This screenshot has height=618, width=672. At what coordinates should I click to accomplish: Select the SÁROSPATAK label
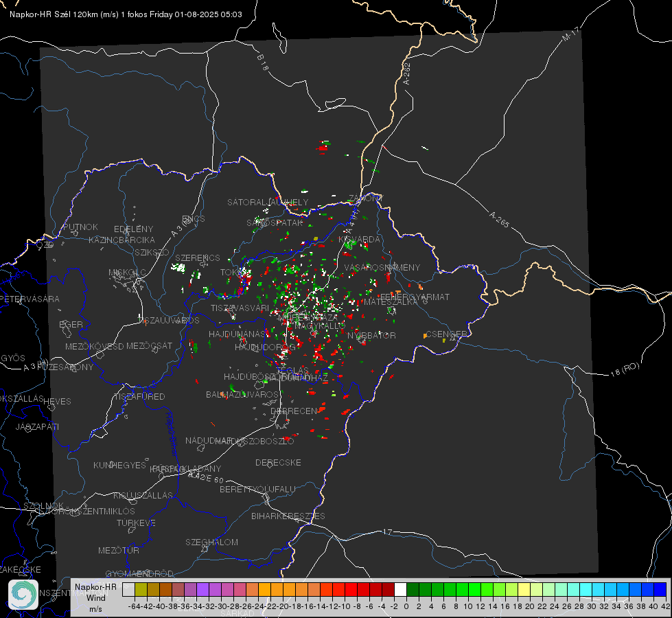(x=275, y=222)
